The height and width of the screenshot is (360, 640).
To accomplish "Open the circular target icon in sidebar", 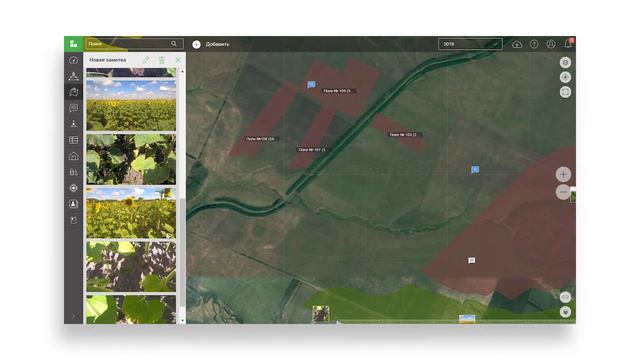I will click(73, 188).
